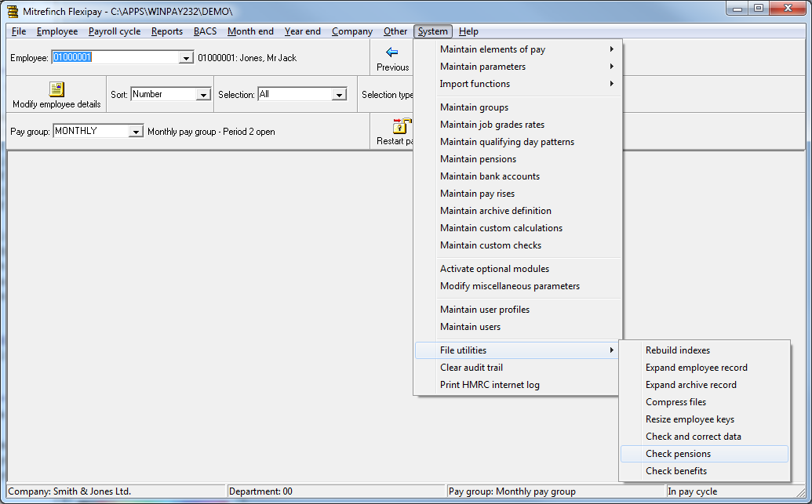Open the Reports menu
The width and height of the screenshot is (812, 504).
[167, 31]
